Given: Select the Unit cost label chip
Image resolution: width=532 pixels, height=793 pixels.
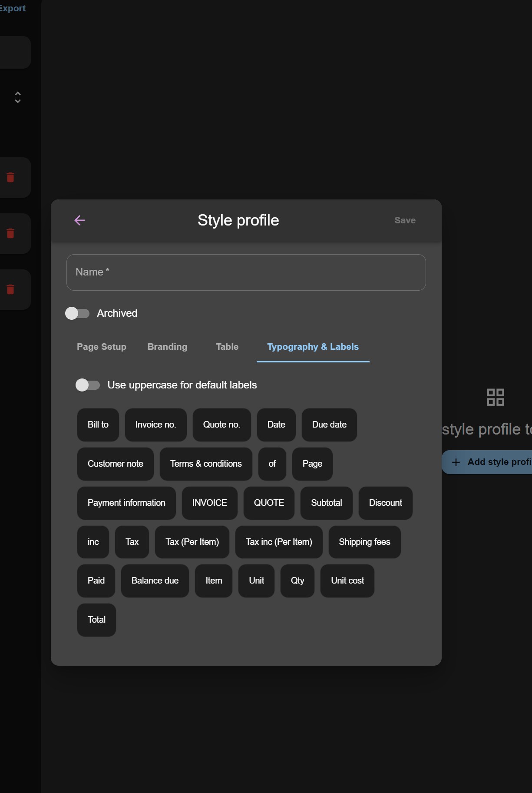Looking at the screenshot, I should click(x=347, y=581).
